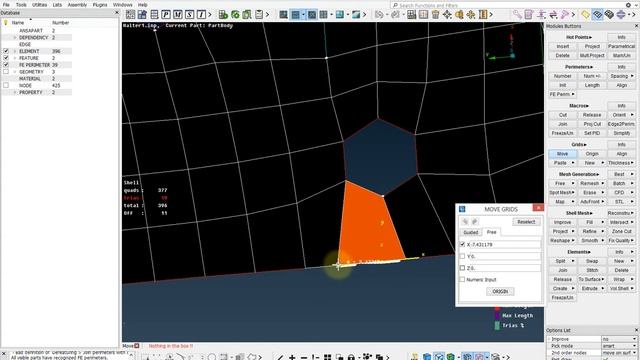The image size is (640, 360).
Task: Open the Fix Quality dropdown button
Action: (x=621, y=240)
